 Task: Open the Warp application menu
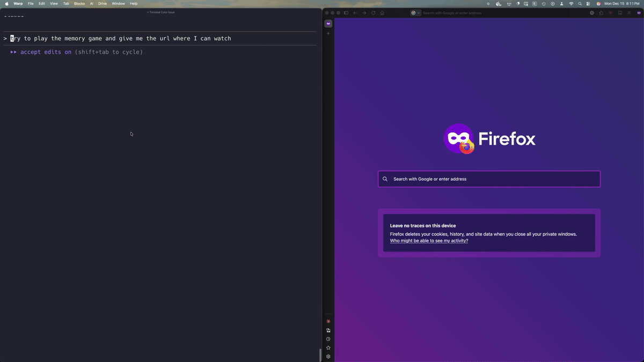coord(18,4)
